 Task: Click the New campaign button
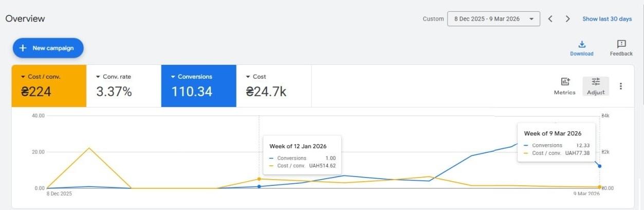pyautogui.click(x=48, y=48)
